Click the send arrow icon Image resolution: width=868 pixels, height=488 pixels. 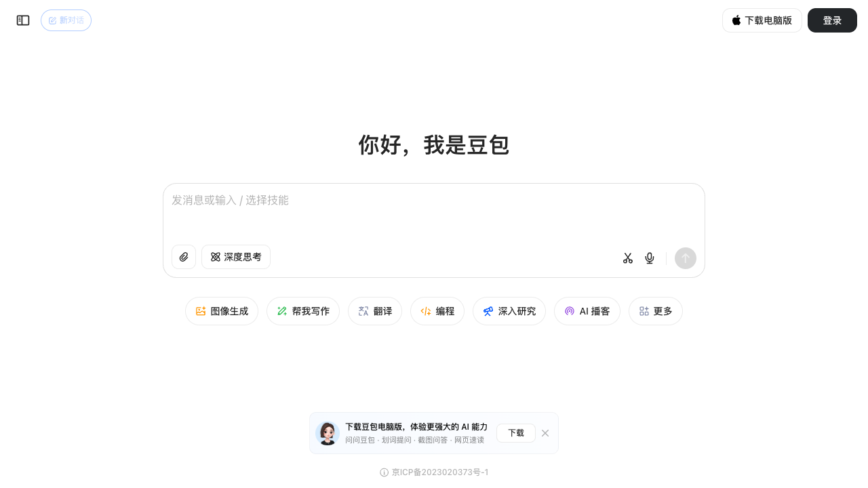click(x=685, y=258)
